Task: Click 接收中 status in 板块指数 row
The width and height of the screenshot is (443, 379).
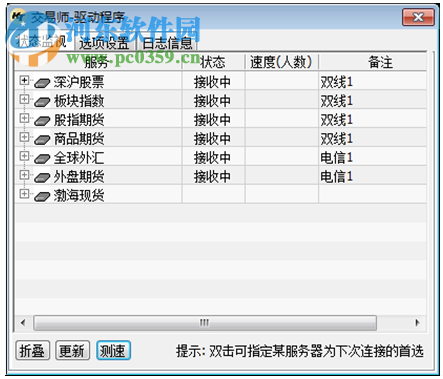Action: (212, 101)
